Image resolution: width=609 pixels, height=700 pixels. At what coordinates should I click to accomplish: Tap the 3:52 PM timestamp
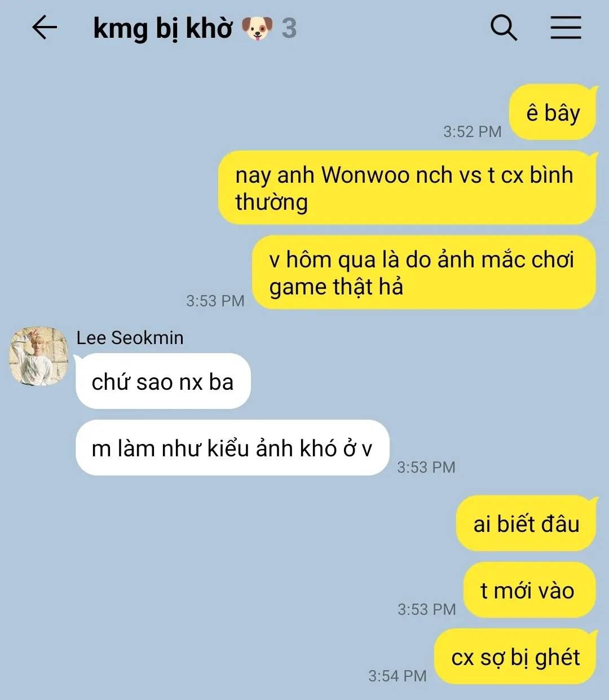click(x=472, y=131)
